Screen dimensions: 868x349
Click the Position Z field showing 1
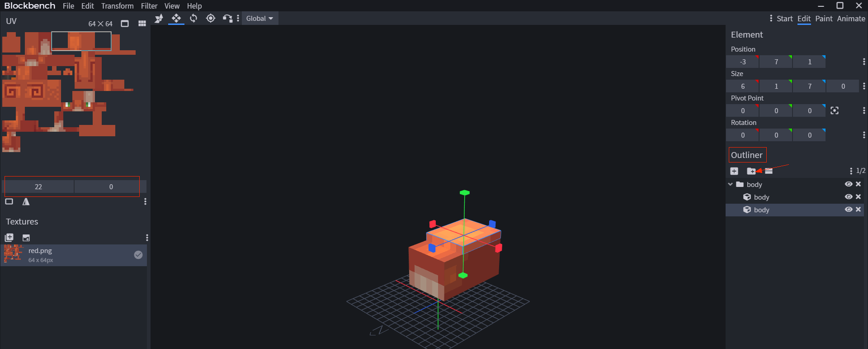[809, 62]
